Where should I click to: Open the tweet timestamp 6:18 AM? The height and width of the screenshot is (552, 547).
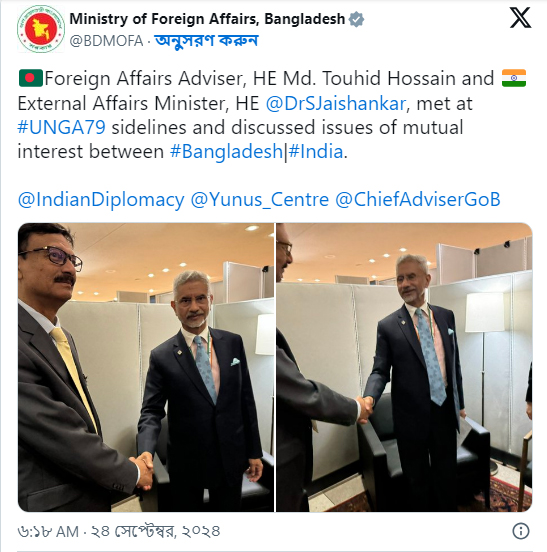pos(119,531)
